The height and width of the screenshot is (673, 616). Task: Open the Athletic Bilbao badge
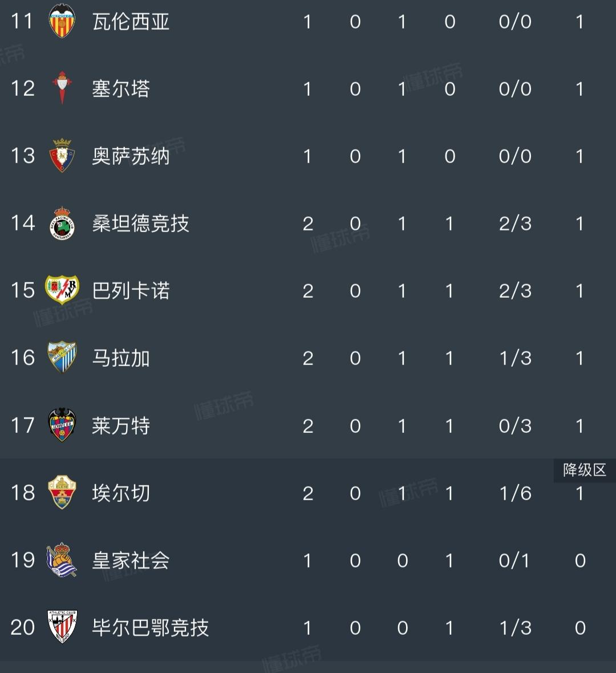coord(62,627)
